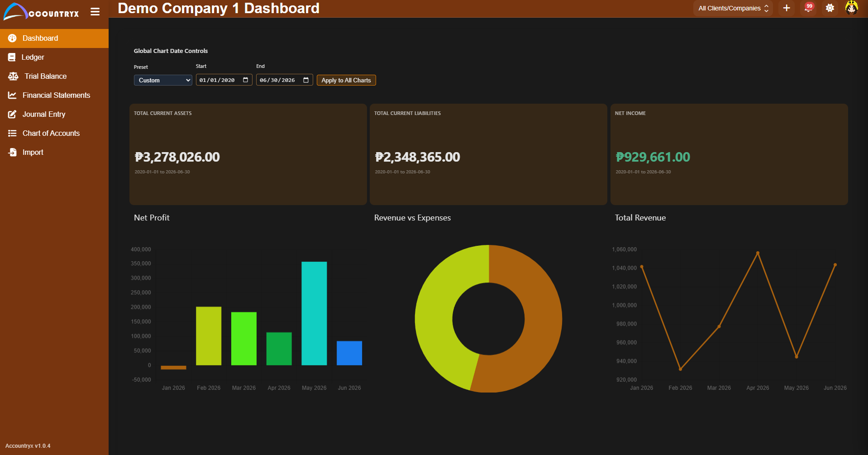Open the Import page
868x455 pixels.
tap(54, 153)
